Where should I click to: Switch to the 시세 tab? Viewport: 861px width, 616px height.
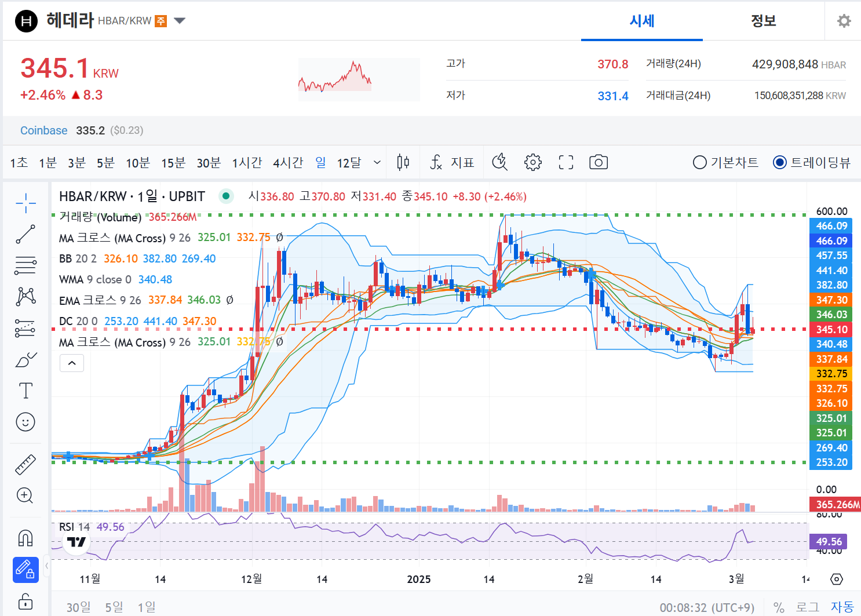tap(642, 21)
